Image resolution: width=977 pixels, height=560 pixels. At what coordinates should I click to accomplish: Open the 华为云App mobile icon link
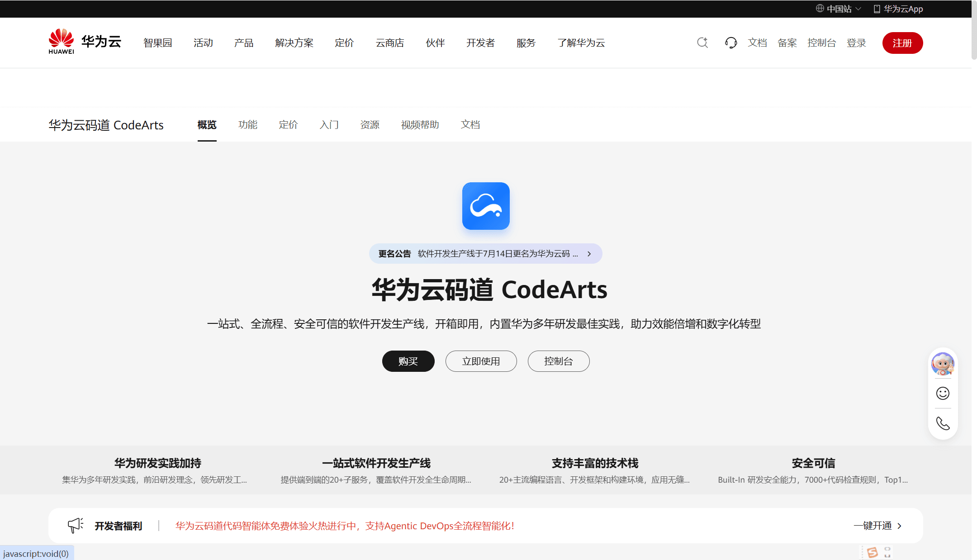point(898,9)
